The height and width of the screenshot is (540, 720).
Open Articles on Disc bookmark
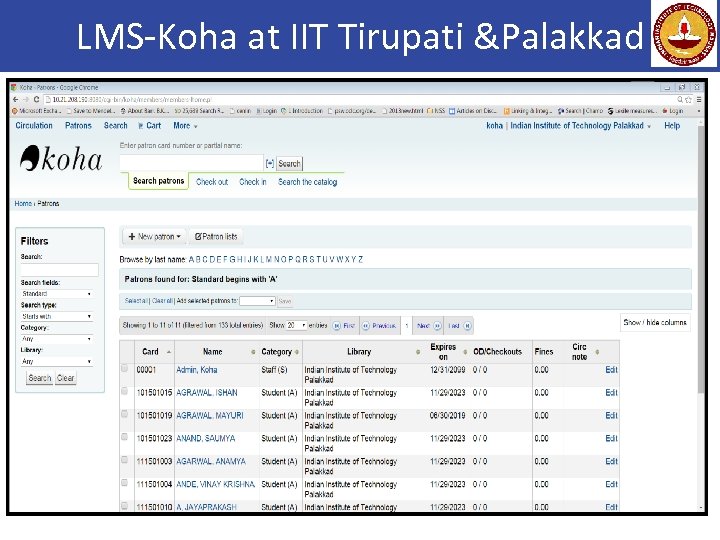[473, 111]
